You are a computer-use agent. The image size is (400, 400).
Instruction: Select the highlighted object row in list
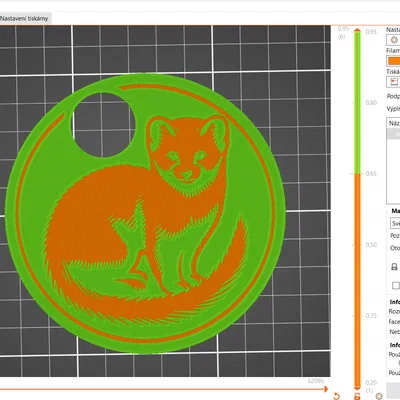click(393, 134)
